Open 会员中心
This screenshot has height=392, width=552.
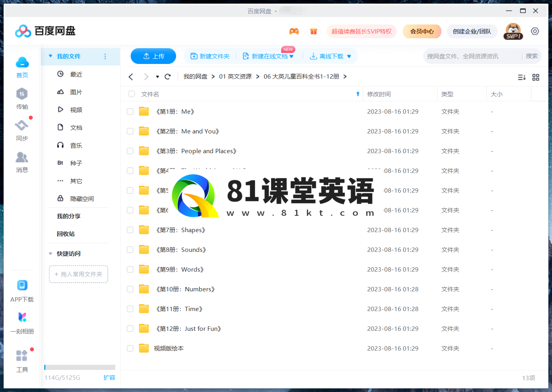click(x=422, y=31)
